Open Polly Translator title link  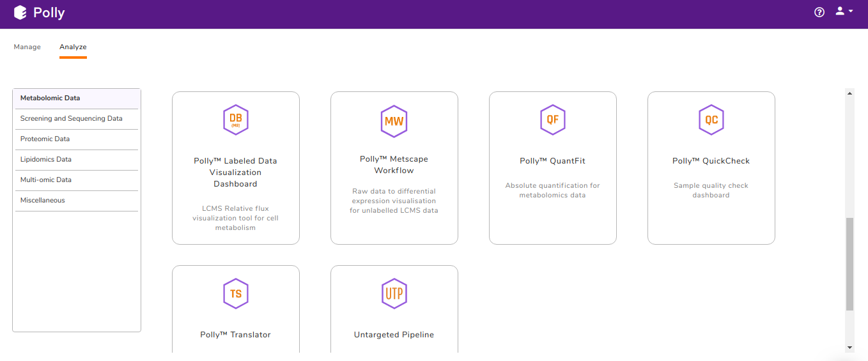click(236, 335)
